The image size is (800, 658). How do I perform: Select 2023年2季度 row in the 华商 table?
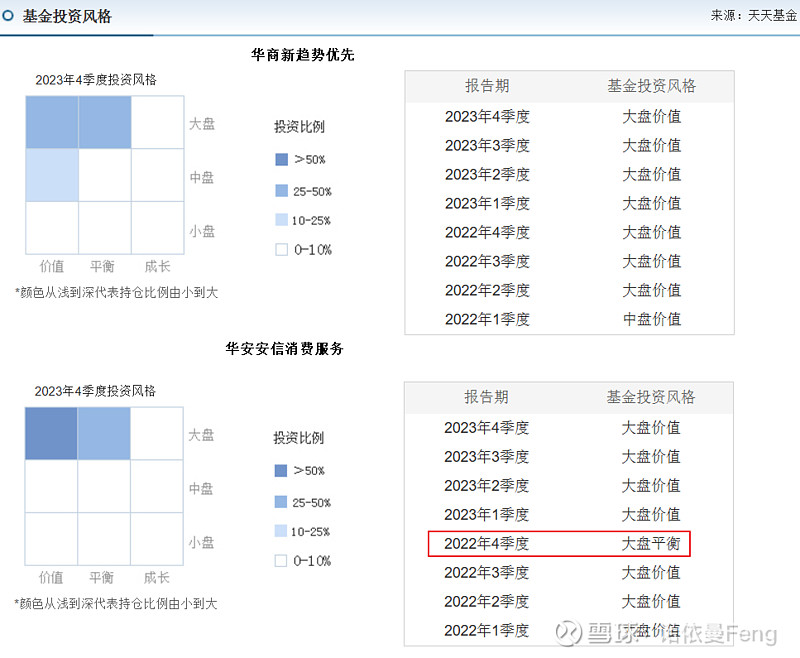point(569,175)
